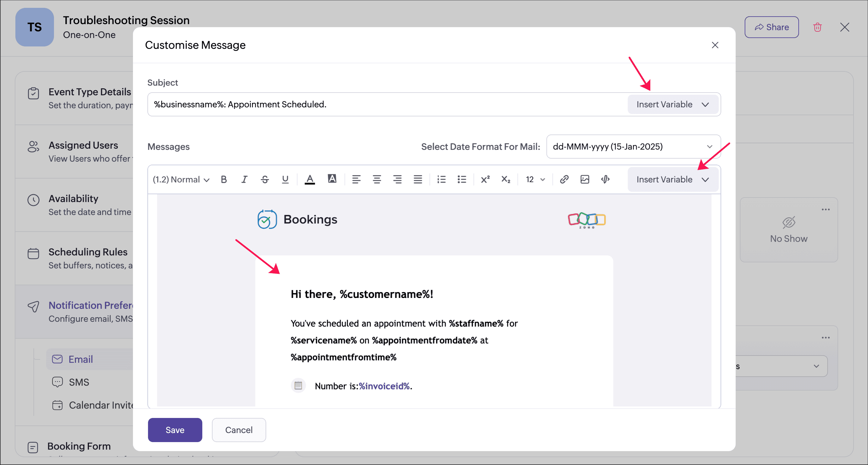The image size is (868, 465).
Task: Center align the message text
Action: click(377, 179)
